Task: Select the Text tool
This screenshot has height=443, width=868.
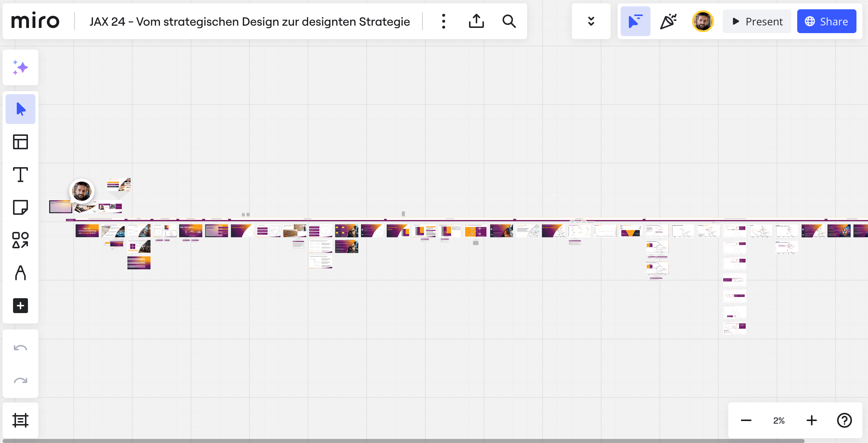Action: click(20, 175)
